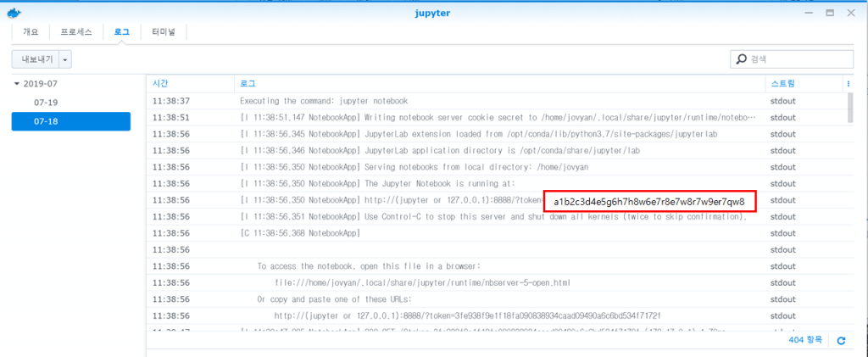Click the refresh icon beside 404 항목
The width and height of the screenshot is (868, 357).
(841, 340)
